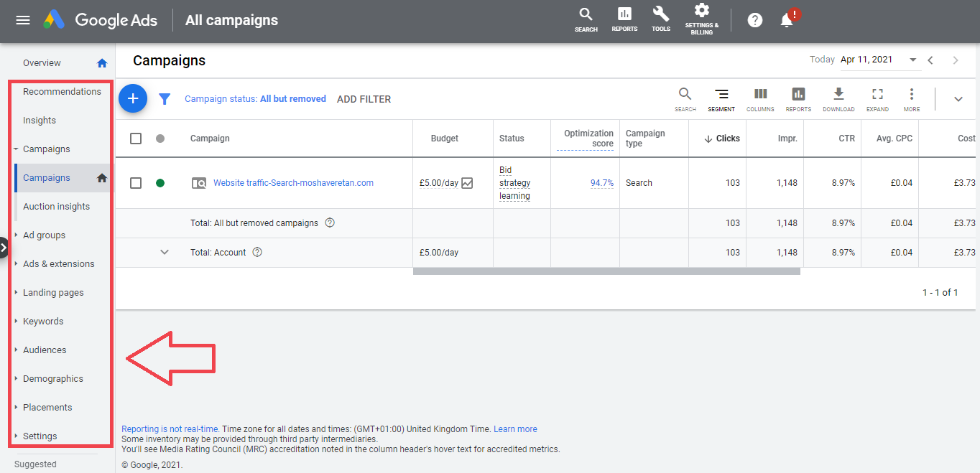
Task: Click help icon next to All but removed campaigns total
Action: click(x=330, y=223)
